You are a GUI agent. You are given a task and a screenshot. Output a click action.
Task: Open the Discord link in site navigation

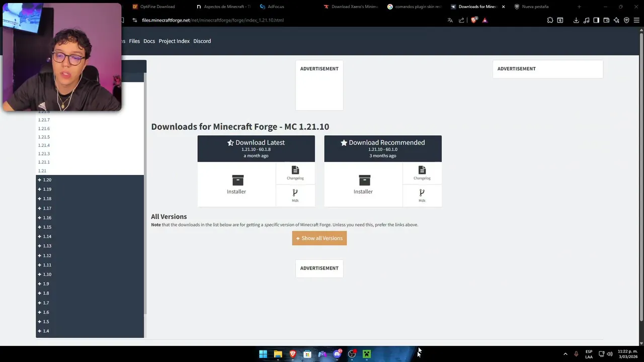[x=202, y=41]
